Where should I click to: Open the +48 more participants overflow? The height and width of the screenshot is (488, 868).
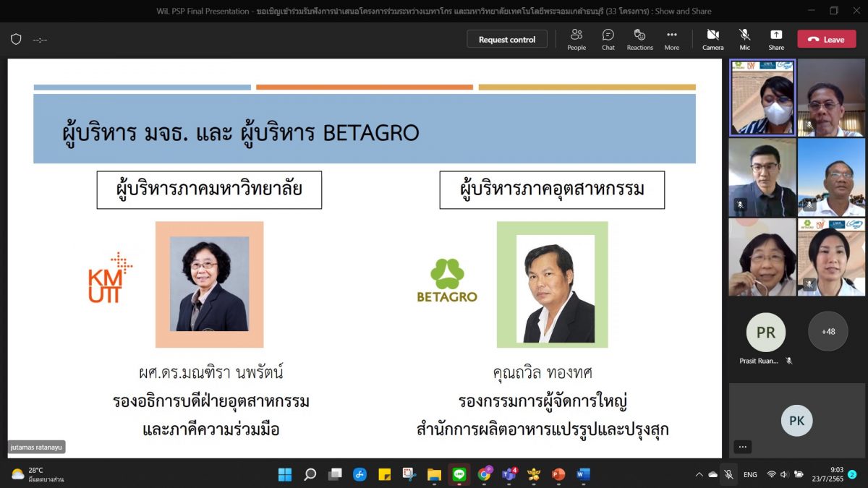pyautogui.click(x=828, y=331)
